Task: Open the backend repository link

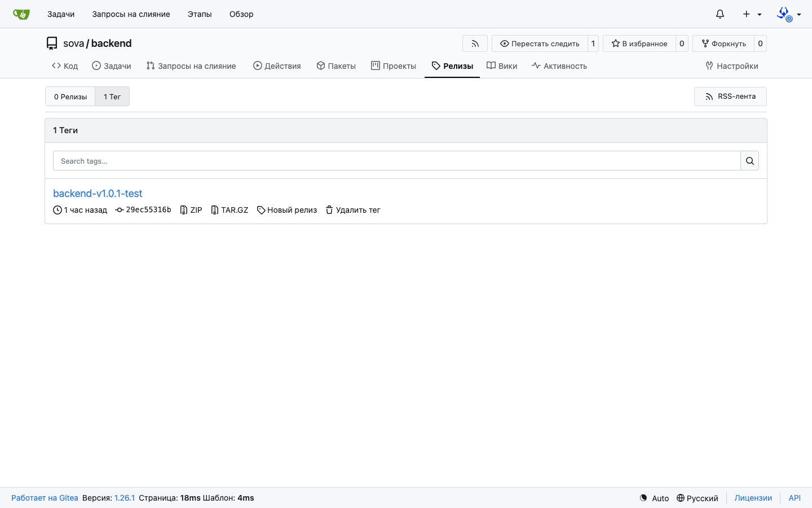Action: point(111,43)
